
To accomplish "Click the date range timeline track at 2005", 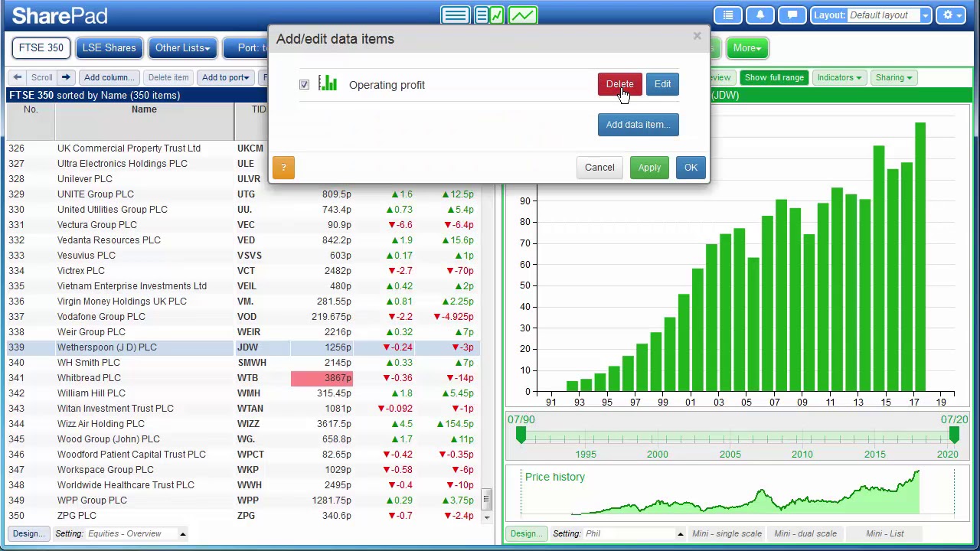I will (x=730, y=438).
